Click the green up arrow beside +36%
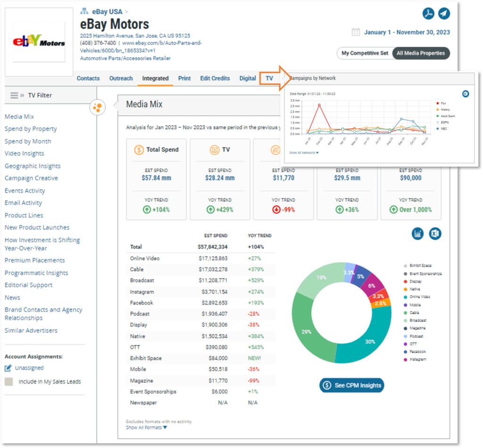The width and height of the screenshot is (483, 448). 340,210
